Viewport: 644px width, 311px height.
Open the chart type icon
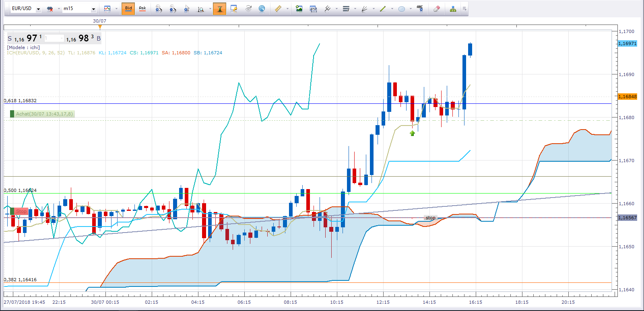[107, 9]
